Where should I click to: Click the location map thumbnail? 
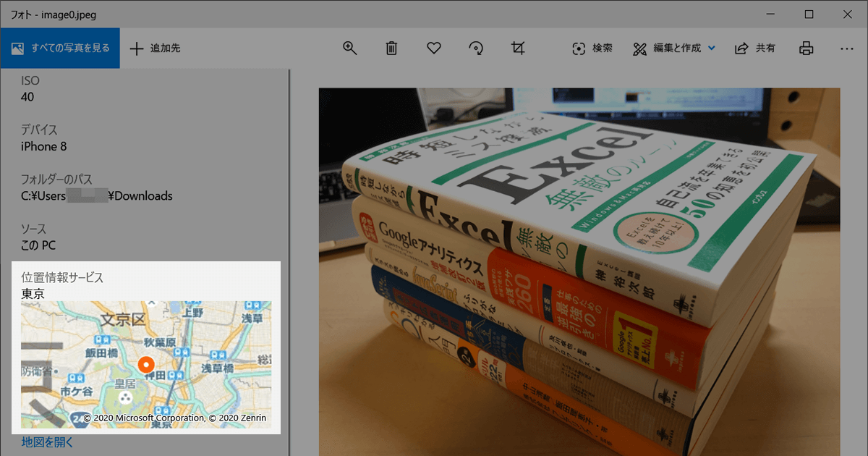[x=146, y=364]
